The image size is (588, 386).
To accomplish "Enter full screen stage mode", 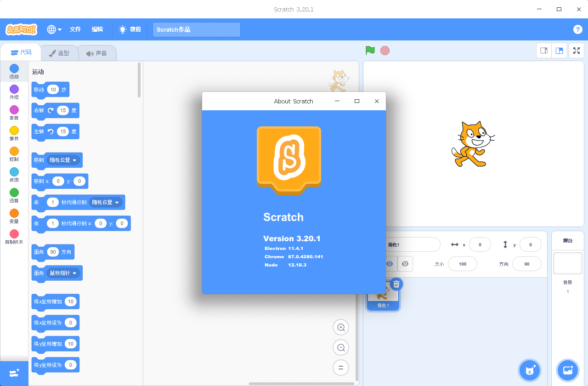I will (577, 51).
